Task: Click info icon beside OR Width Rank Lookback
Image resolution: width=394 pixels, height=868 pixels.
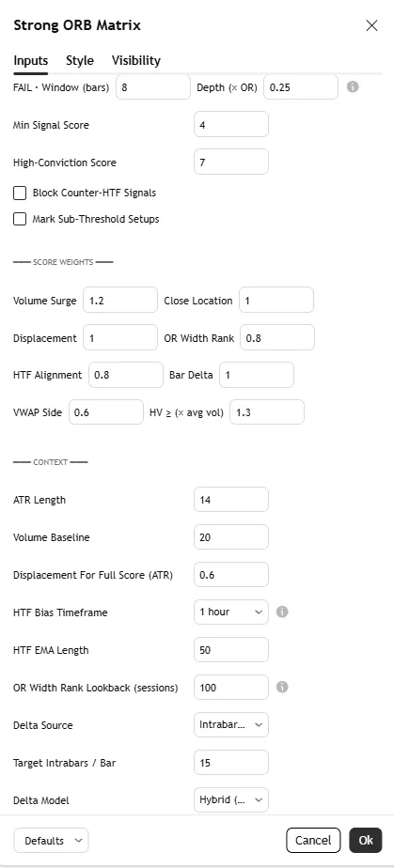Action: (282, 687)
